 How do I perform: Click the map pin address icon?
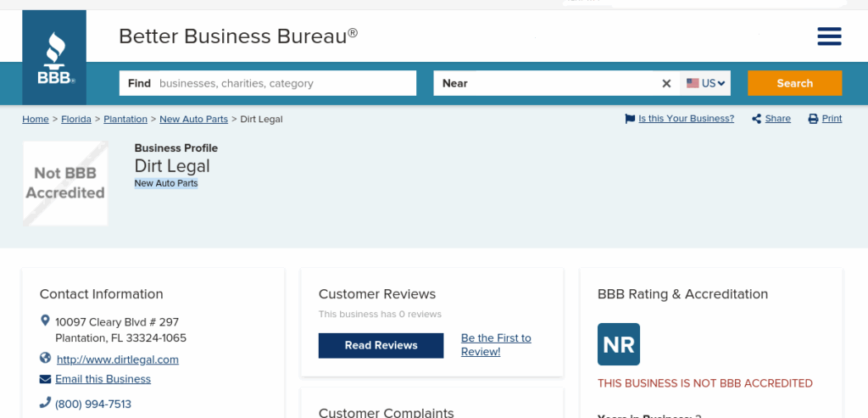(46, 321)
